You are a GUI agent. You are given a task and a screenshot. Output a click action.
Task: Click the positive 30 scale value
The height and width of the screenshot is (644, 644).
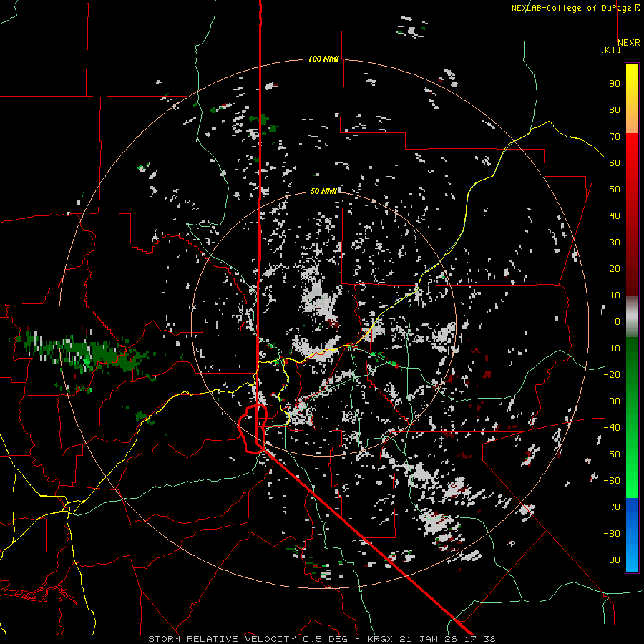[x=615, y=243]
